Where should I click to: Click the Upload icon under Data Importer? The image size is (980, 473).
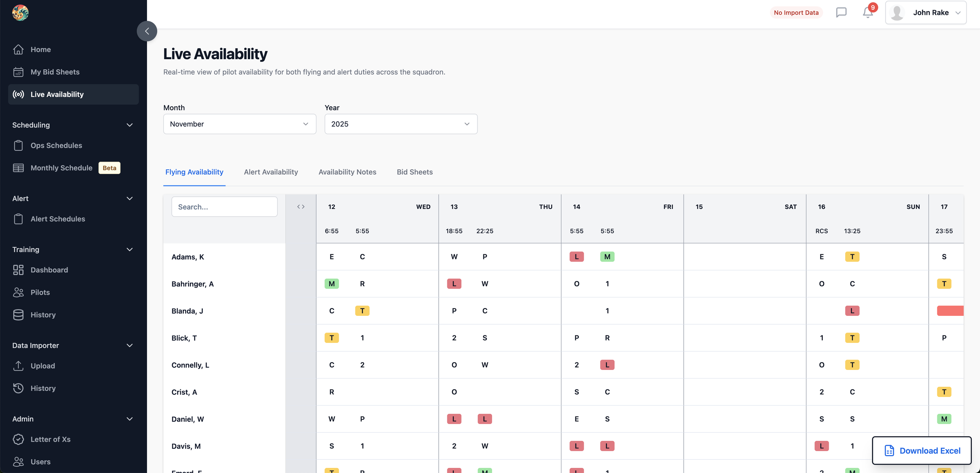18,366
